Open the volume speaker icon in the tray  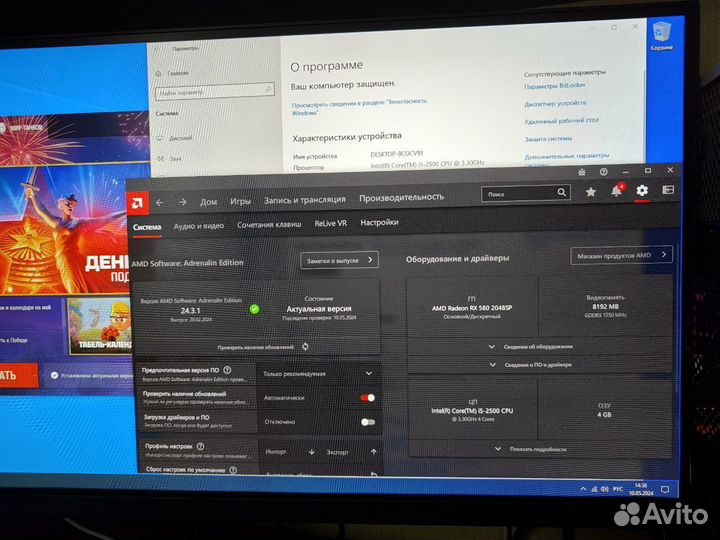pos(605,489)
